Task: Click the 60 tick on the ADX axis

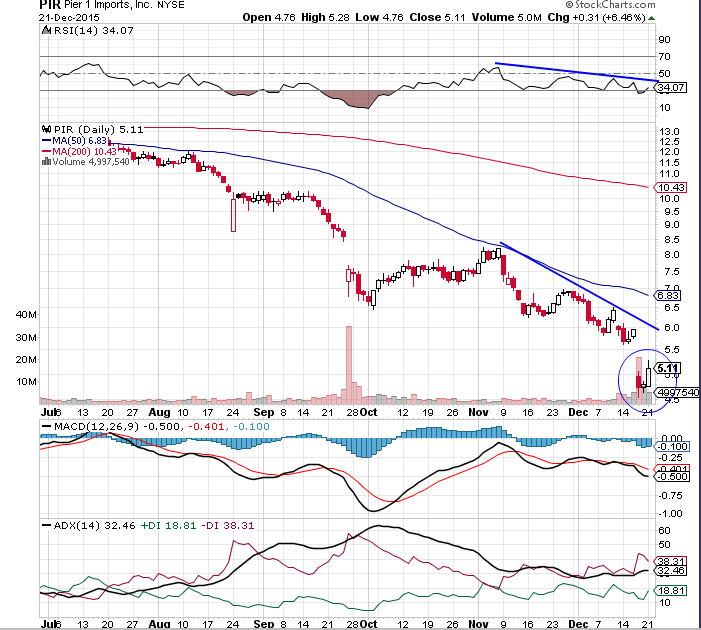Action: coord(664,531)
